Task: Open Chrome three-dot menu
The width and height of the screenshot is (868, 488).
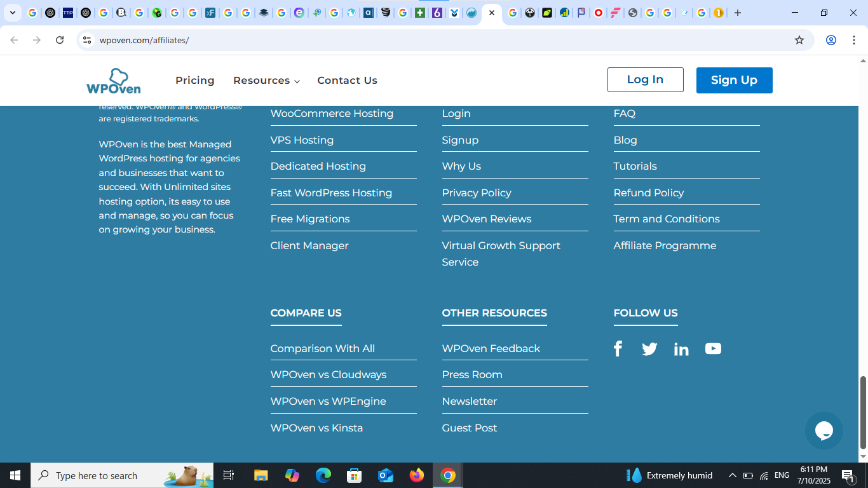Action: click(854, 40)
